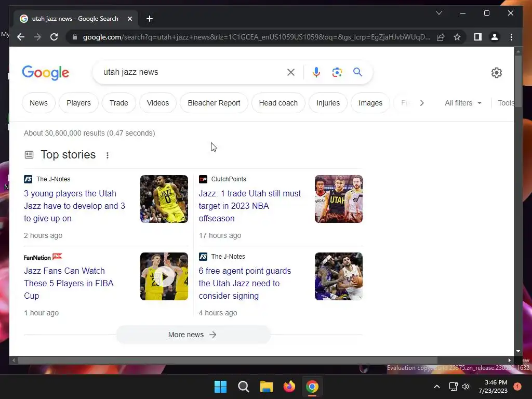Open the notification badge
The width and height of the screenshot is (532, 399).
click(x=517, y=387)
